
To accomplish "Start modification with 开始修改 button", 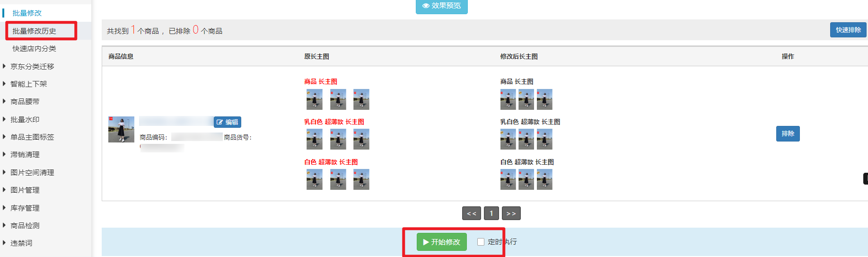I will (441, 242).
